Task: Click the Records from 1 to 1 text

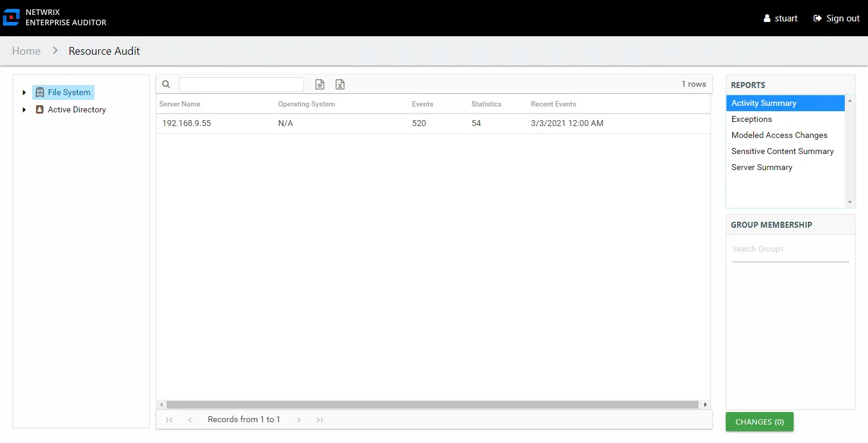Action: 244,420
